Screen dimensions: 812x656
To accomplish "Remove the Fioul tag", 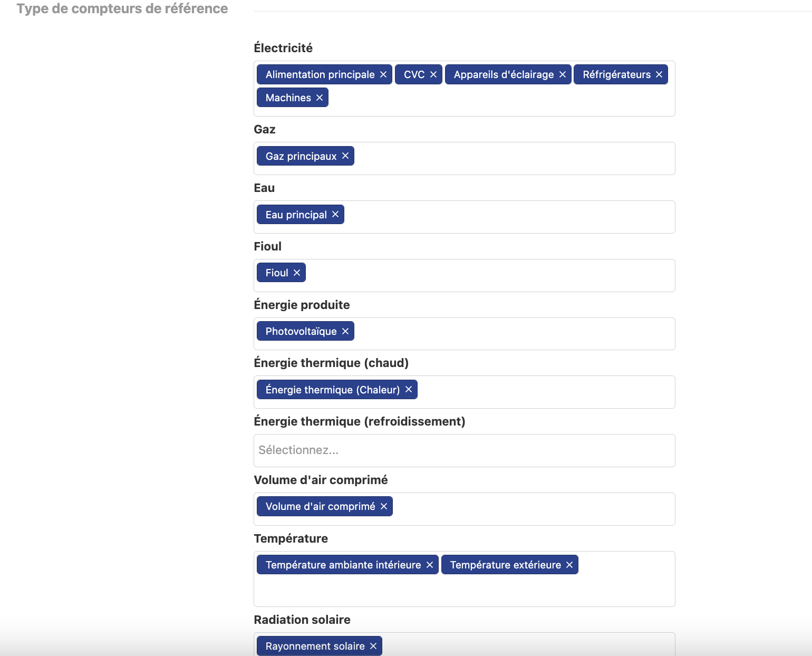I will [x=297, y=273].
